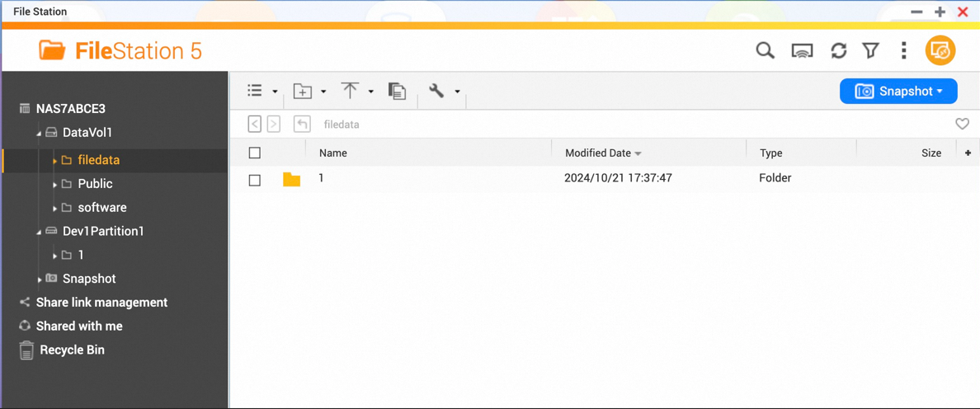The height and width of the screenshot is (409, 980).
Task: Refresh the file list
Action: [838, 50]
